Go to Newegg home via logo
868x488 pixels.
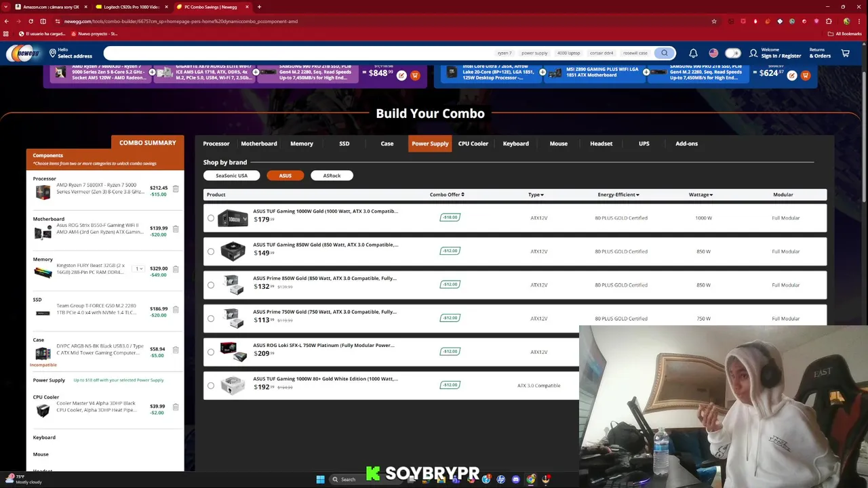23,53
